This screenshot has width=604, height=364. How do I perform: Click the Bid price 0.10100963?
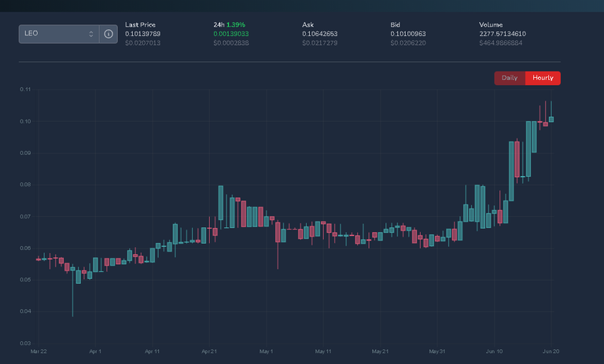pos(408,34)
